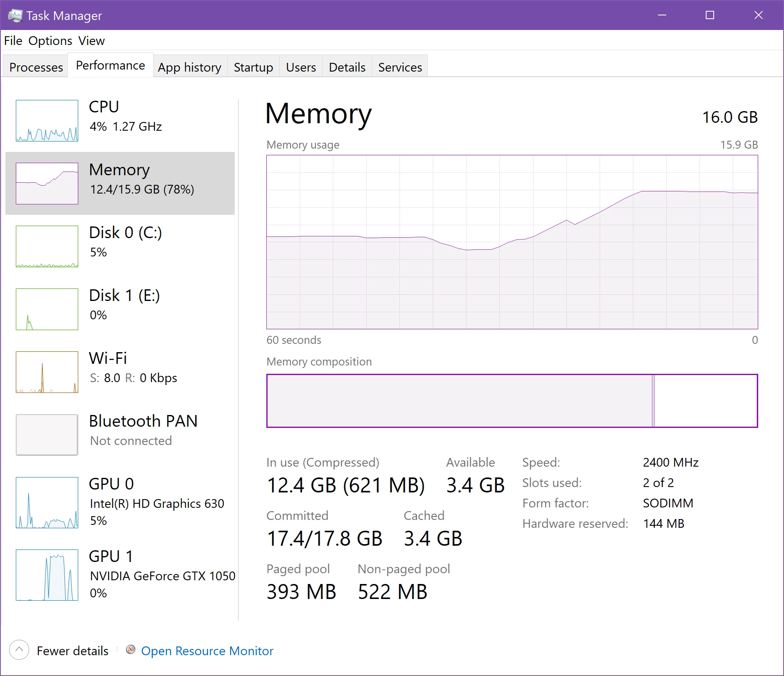Open the Options menu
The width and height of the screenshot is (784, 676).
pos(50,41)
